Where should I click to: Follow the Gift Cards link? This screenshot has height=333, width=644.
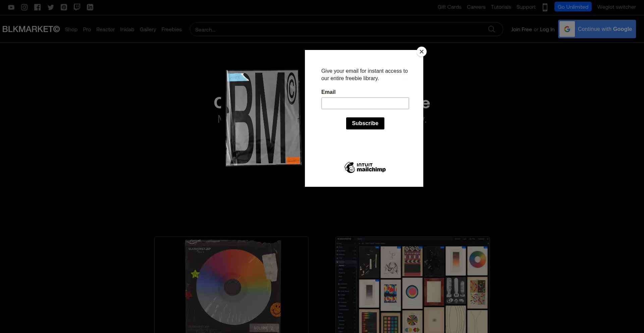pyautogui.click(x=449, y=7)
